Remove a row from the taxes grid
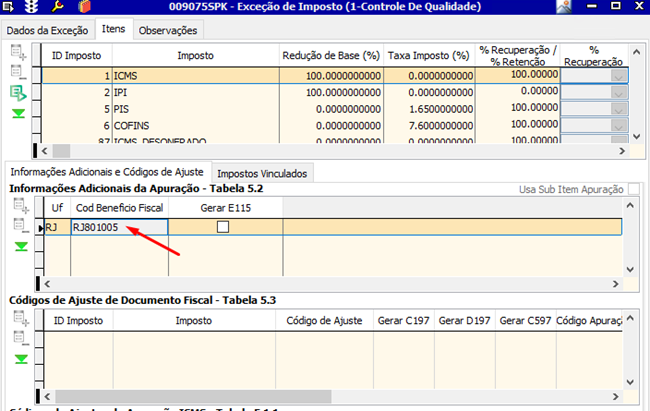The height and width of the screenshot is (411, 650). coord(18,72)
